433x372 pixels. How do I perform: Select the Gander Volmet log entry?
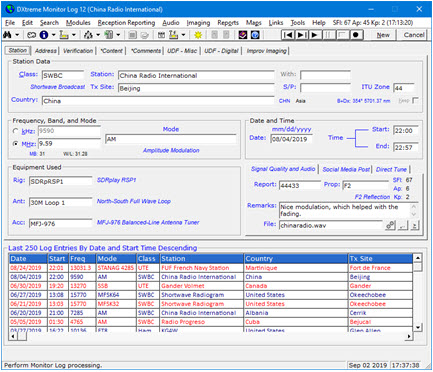(211, 286)
